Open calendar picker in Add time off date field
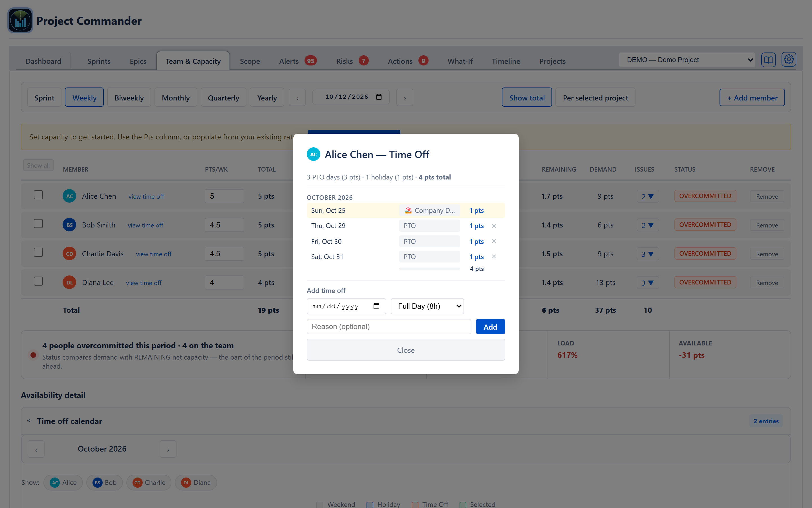 376,306
